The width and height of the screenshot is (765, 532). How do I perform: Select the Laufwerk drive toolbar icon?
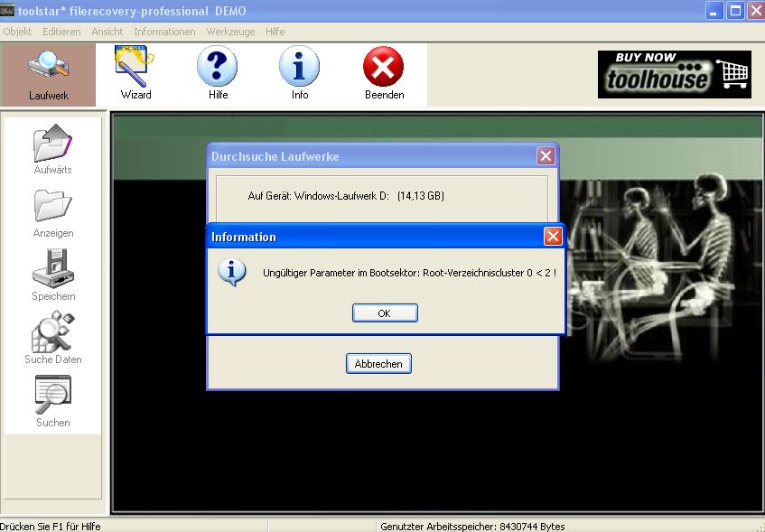[x=48, y=75]
